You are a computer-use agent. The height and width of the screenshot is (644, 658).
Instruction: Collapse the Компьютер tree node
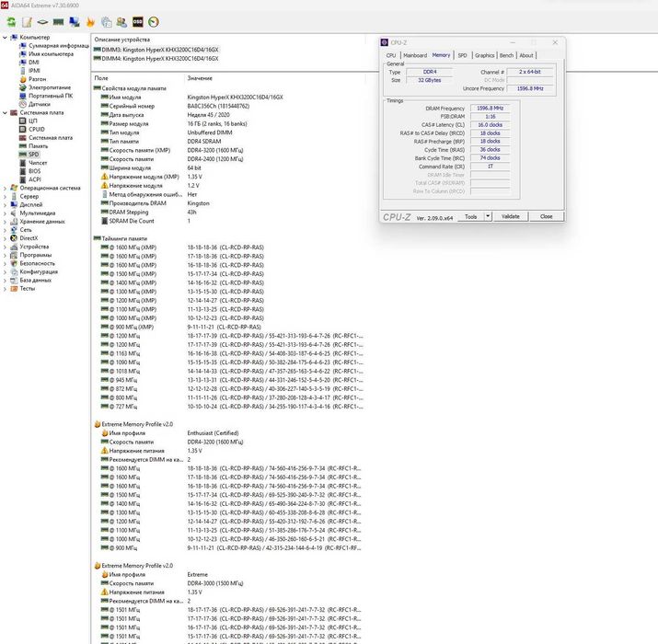tap(5, 38)
